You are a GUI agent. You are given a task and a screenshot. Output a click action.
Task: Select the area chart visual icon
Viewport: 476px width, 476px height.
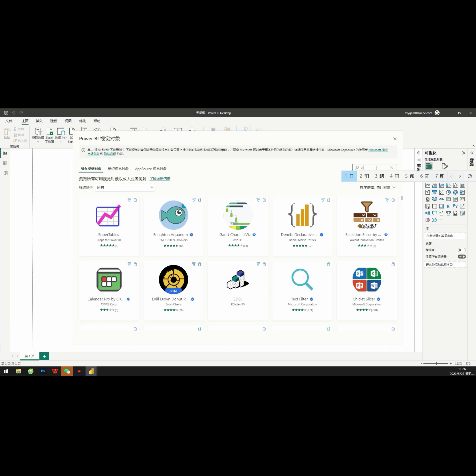tap(435, 186)
